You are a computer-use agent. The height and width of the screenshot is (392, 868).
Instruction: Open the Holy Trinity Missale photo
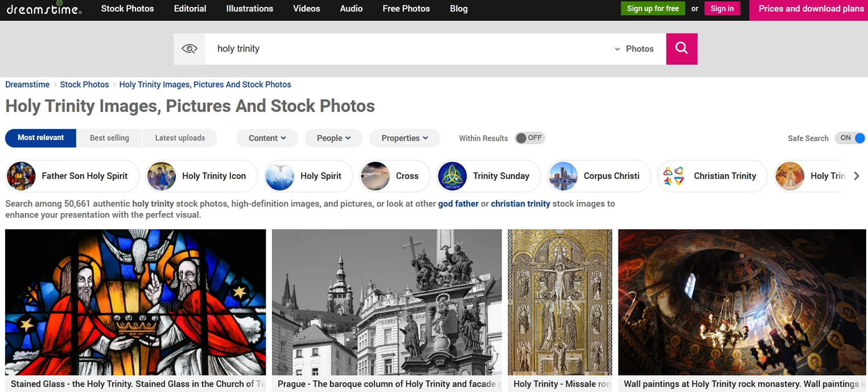click(560, 302)
